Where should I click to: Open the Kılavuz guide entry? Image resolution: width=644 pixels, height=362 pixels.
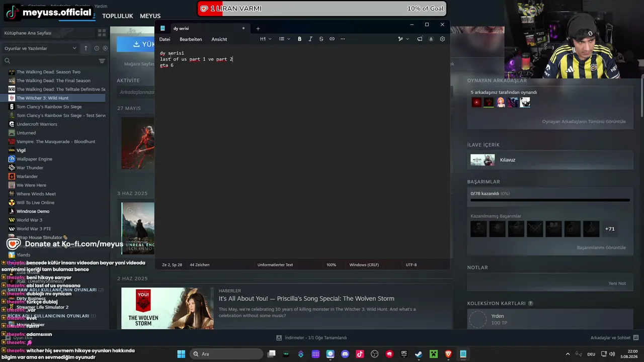[550, 160]
